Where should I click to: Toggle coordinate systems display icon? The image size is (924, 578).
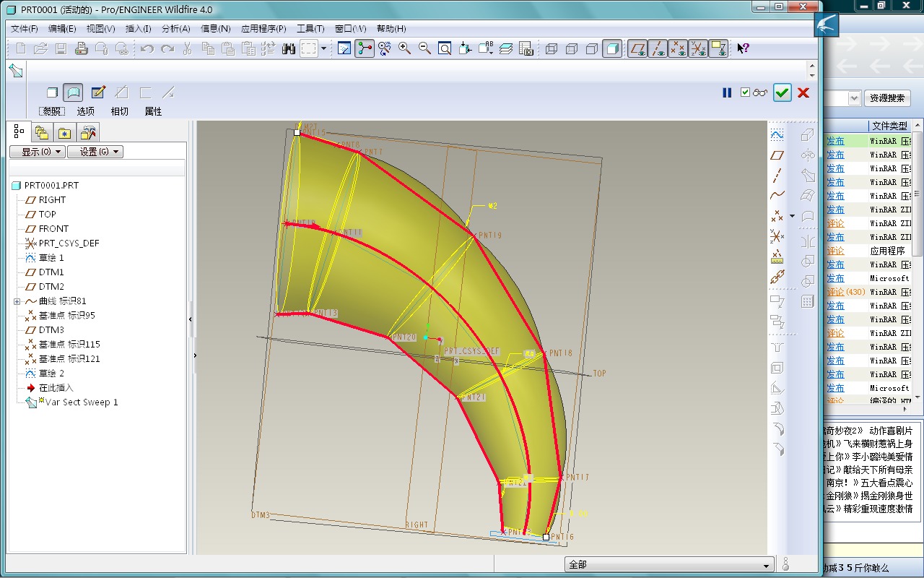pos(698,49)
